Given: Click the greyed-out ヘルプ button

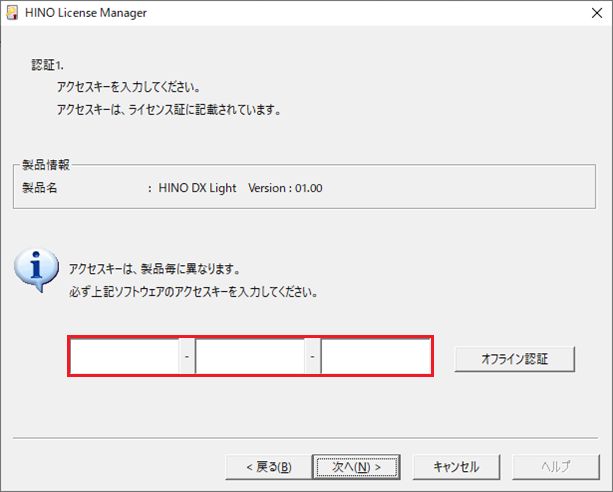Looking at the screenshot, I should pos(556,467).
